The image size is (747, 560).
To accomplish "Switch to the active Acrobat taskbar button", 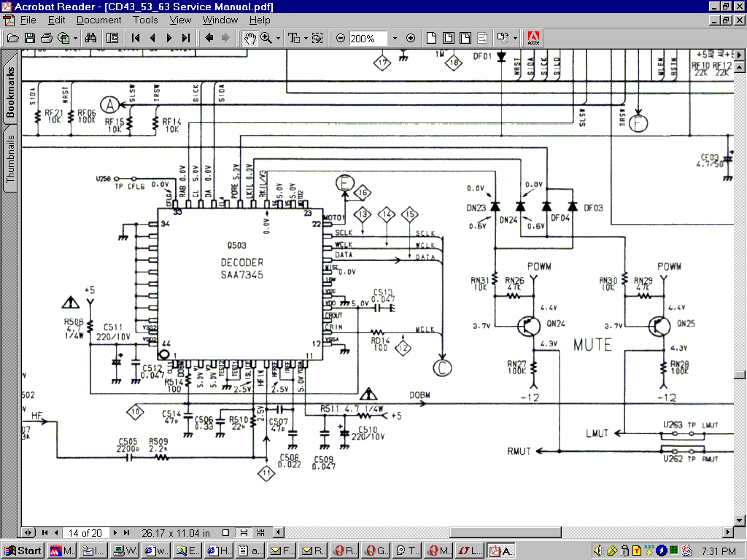I will (x=502, y=551).
